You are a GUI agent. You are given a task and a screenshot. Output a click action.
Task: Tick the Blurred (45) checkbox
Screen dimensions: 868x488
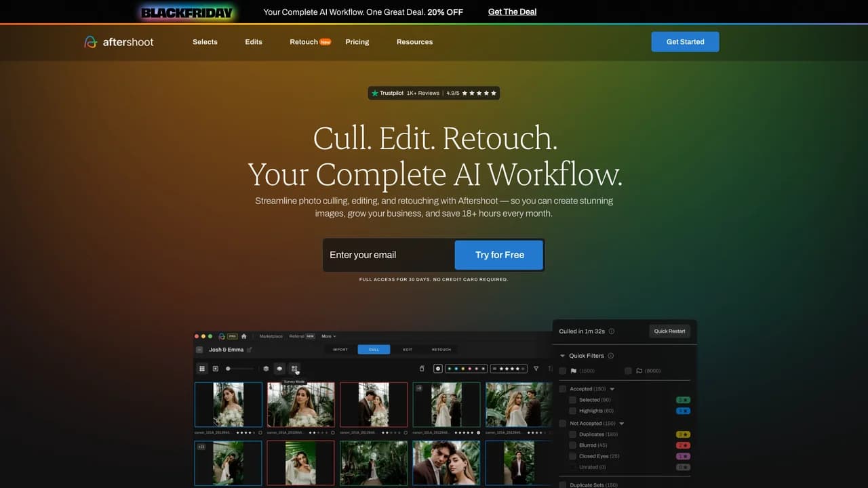[573, 445]
